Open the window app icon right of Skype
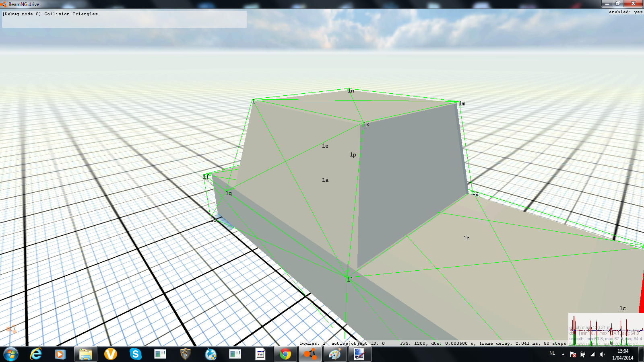The width and height of the screenshot is (644, 362). [160, 354]
